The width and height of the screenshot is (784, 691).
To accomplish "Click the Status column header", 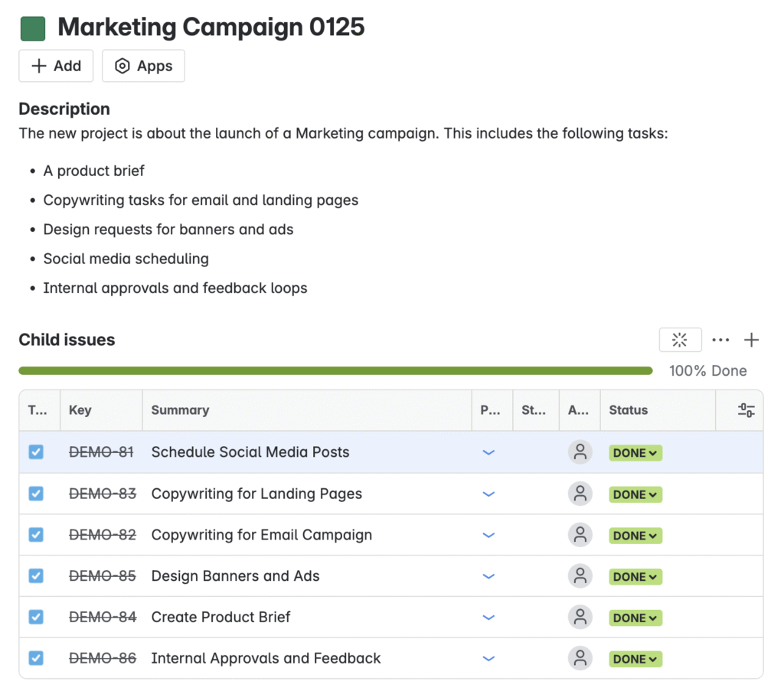I will (x=628, y=410).
